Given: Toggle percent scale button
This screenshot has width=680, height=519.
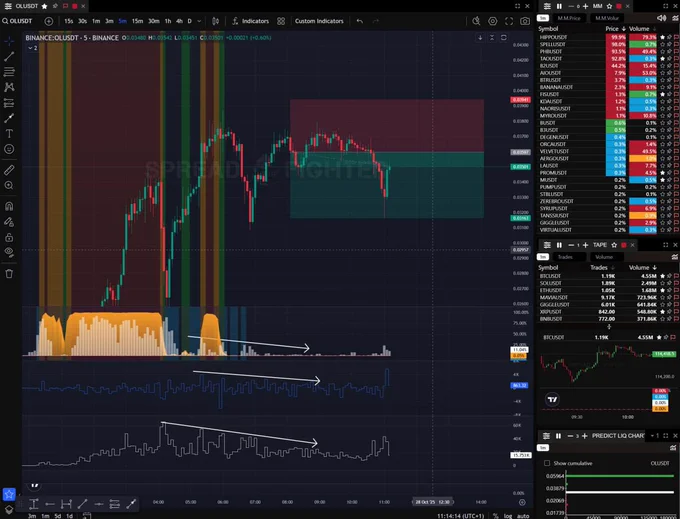Looking at the screenshot, I should [x=496, y=516].
